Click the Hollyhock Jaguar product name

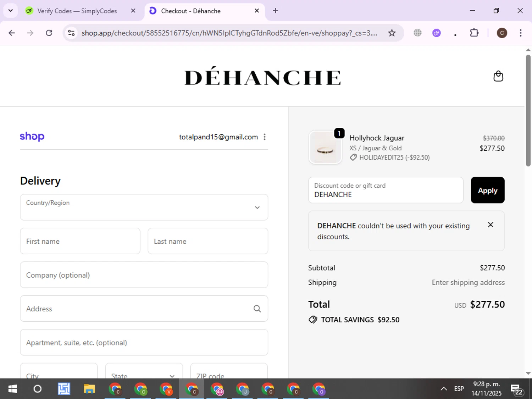(x=377, y=138)
